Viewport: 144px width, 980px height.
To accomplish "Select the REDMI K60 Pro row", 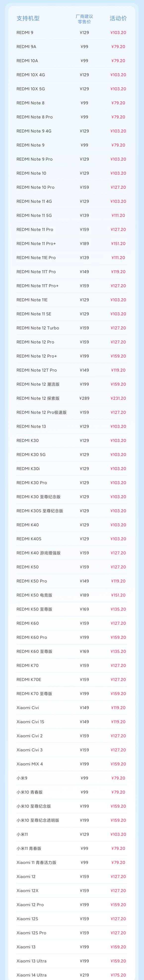I will (72, 637).
